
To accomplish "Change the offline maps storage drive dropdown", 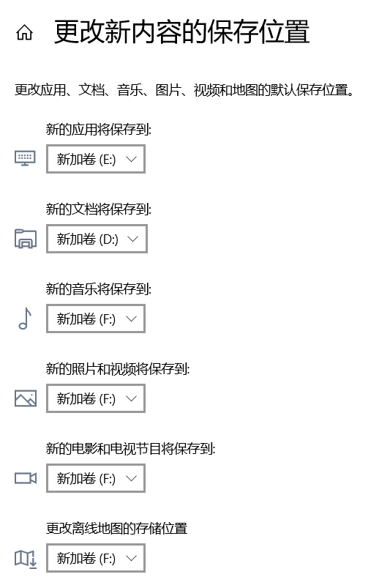I will 96,559.
